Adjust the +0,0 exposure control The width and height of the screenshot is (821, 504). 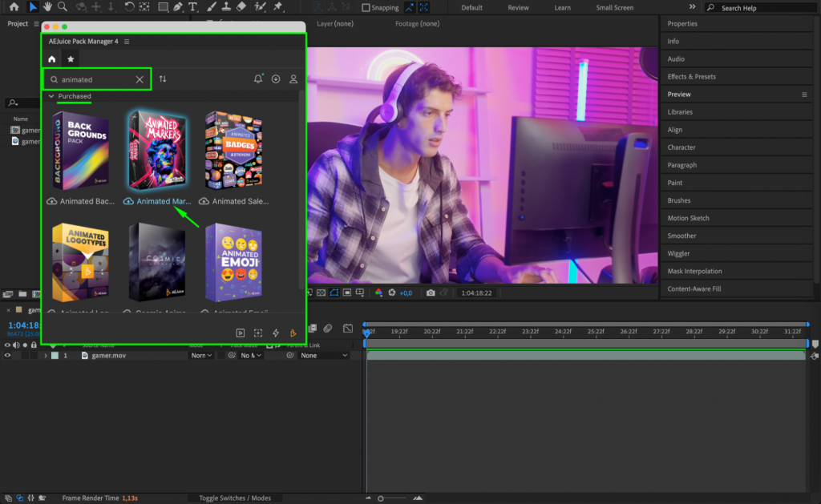click(406, 292)
